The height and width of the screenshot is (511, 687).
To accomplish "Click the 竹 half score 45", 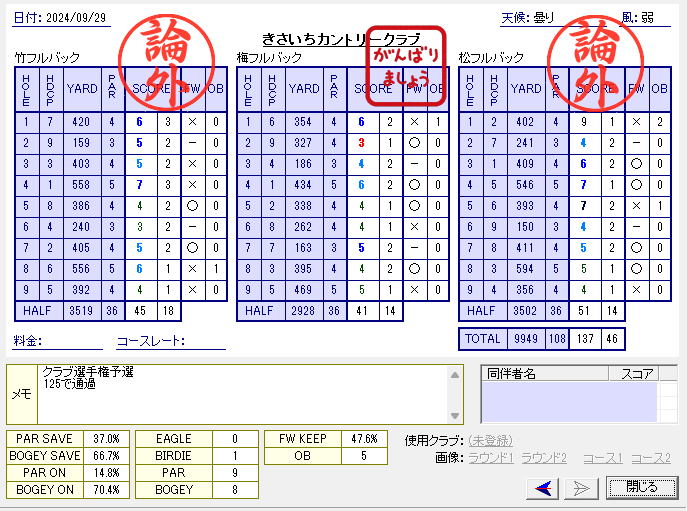I will tap(140, 311).
